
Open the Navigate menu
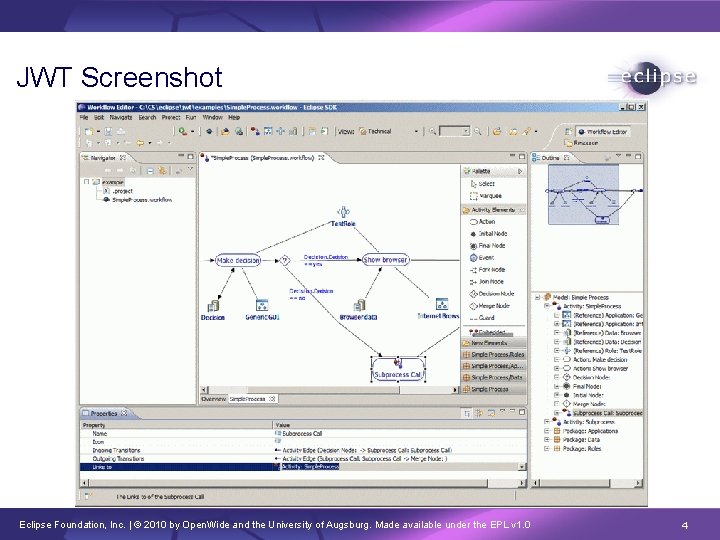[x=121, y=118]
